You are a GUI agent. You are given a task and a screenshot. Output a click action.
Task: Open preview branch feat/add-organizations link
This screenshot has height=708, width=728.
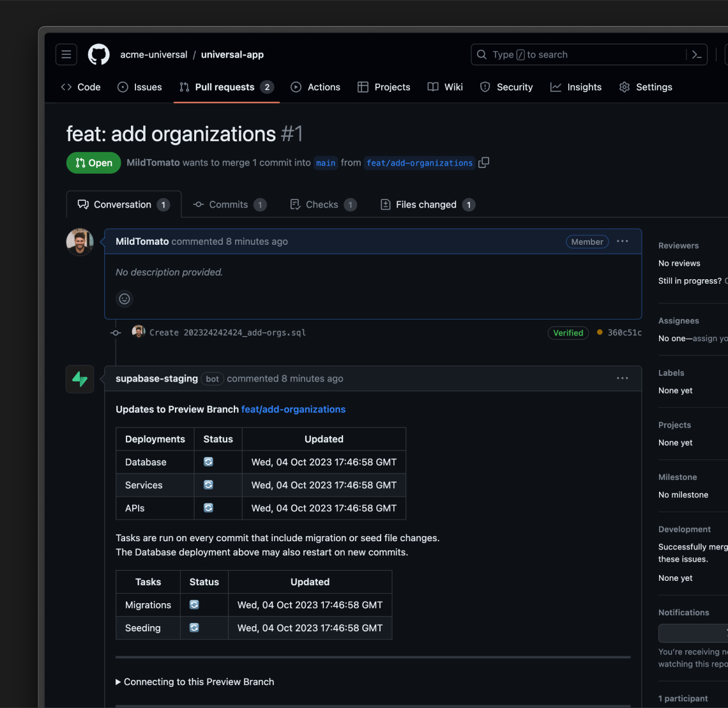click(293, 410)
